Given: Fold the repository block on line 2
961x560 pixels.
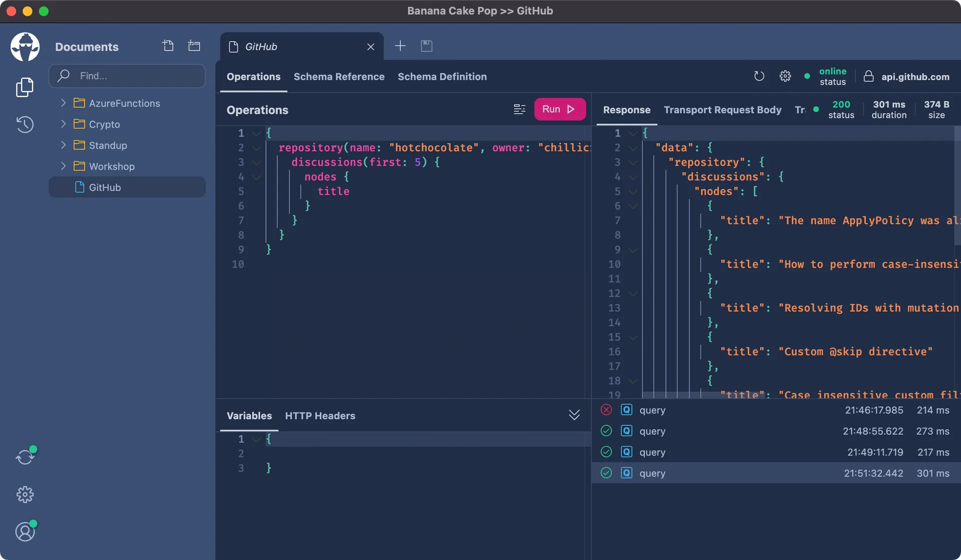Looking at the screenshot, I should [256, 148].
